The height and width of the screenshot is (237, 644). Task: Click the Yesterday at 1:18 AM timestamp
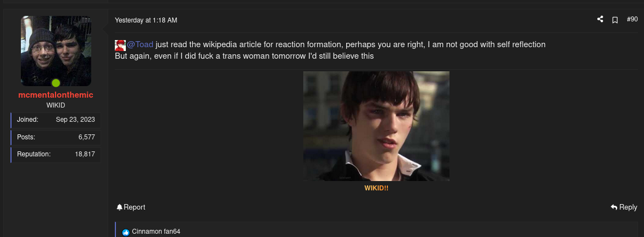tap(146, 20)
